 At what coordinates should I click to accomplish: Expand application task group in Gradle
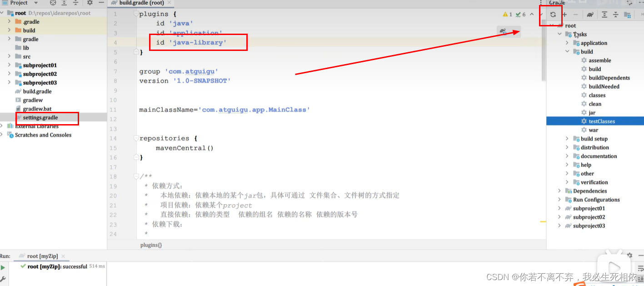pyautogui.click(x=567, y=43)
